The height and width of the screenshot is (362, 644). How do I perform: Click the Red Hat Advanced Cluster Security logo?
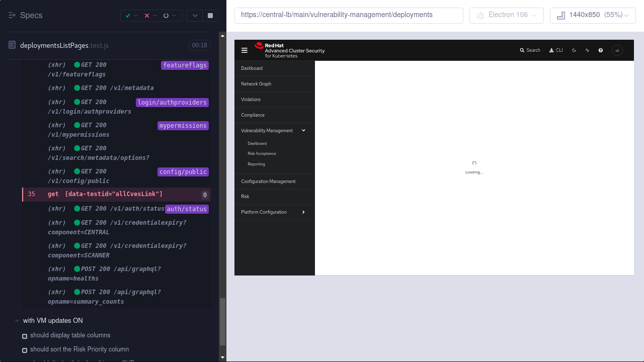point(290,50)
